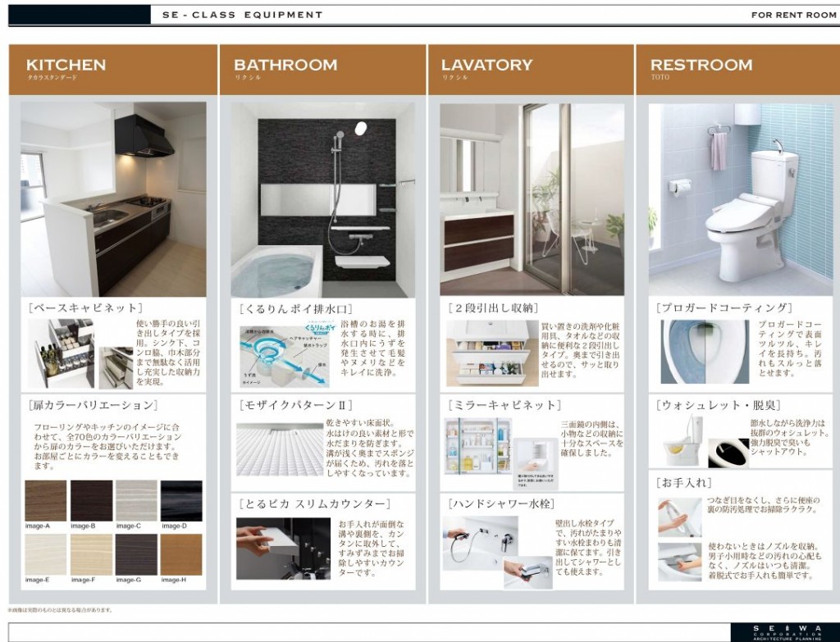This screenshot has height=642, width=840.
Task: Pick the image-H brown door swatch
Action: tap(181, 554)
